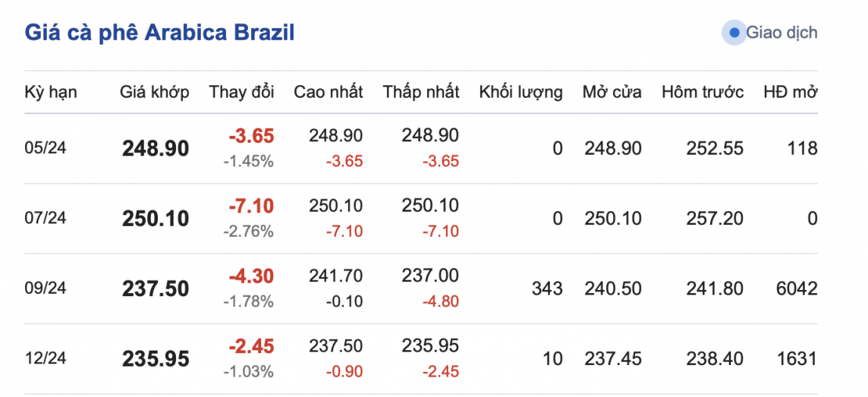Select the 12/24 contract row
The height and width of the screenshot is (397, 868).
pyautogui.click(x=46, y=358)
